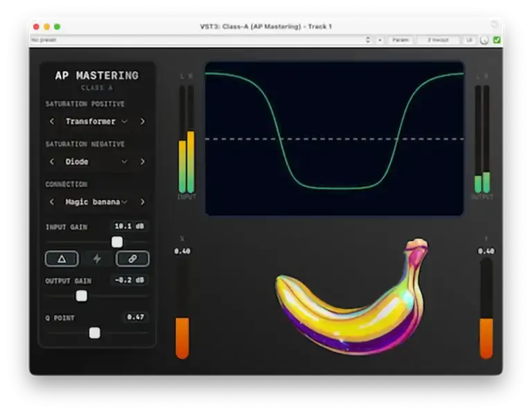Click the round wet knob icon
This screenshot has width=532, height=414.
[484, 40]
